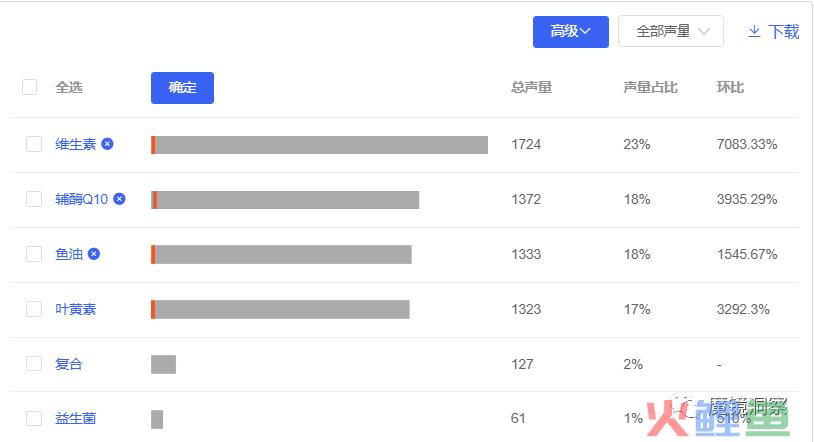
Task: Enable the 复合 row checkbox
Action: 34,364
